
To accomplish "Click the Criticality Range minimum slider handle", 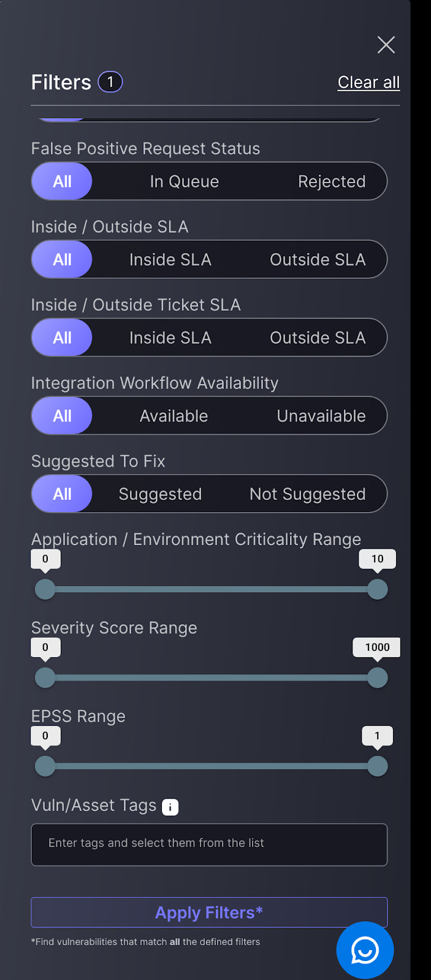I will click(x=45, y=589).
